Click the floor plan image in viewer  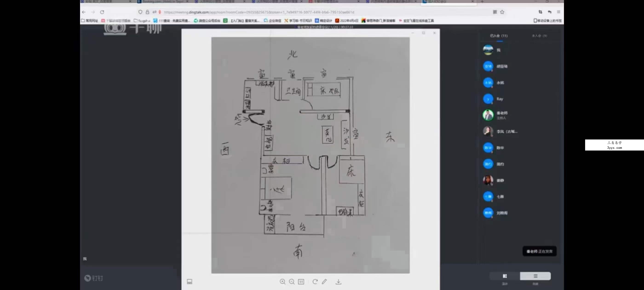tap(310, 155)
